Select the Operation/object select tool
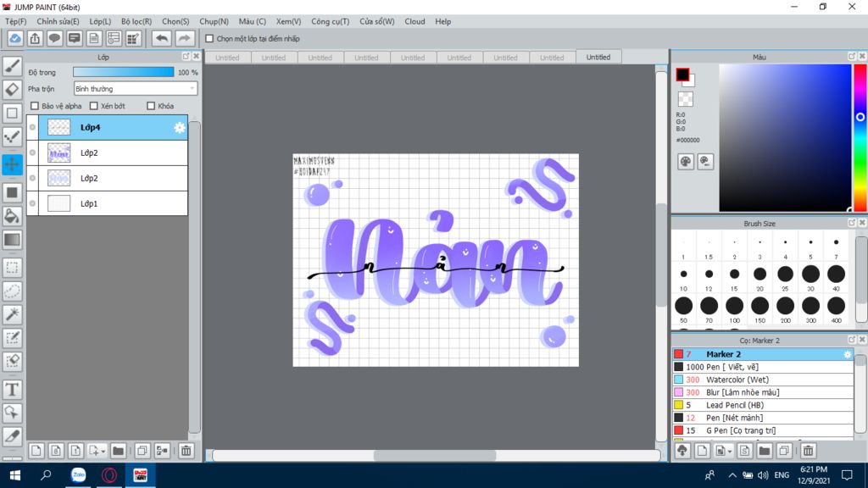868x488 pixels. [x=12, y=413]
